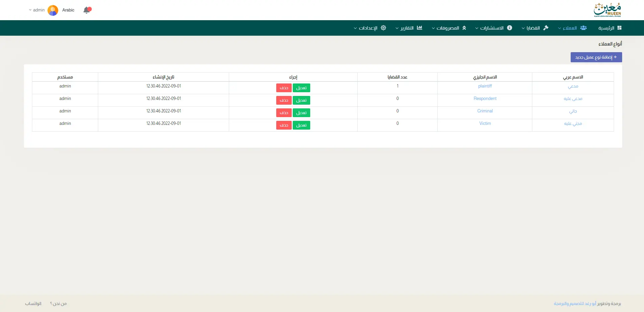Click the expenses double-chevron icon

tap(464, 28)
